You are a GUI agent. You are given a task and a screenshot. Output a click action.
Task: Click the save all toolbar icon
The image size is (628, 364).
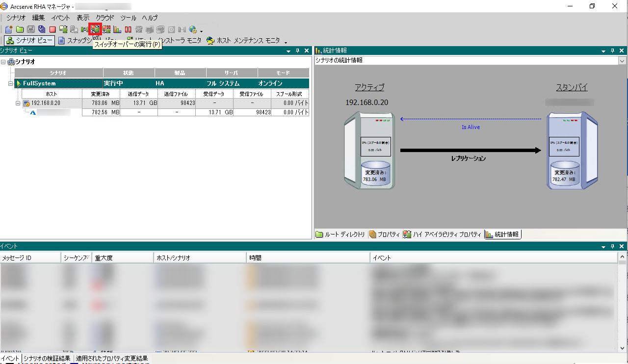[41, 29]
